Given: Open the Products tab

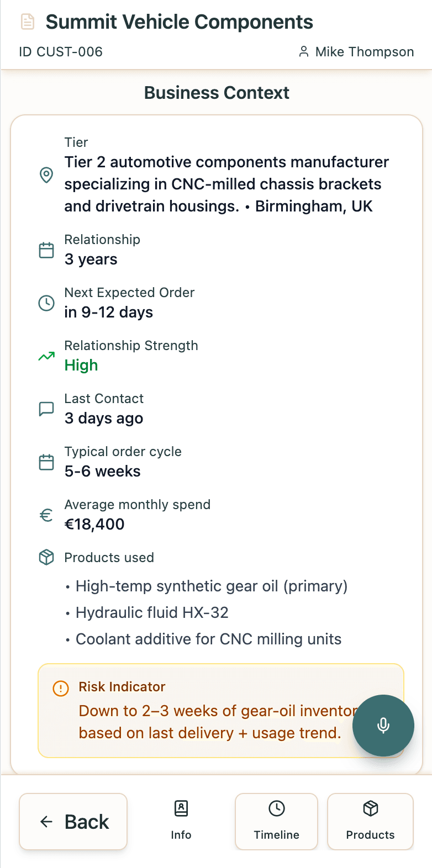Looking at the screenshot, I should [x=370, y=821].
